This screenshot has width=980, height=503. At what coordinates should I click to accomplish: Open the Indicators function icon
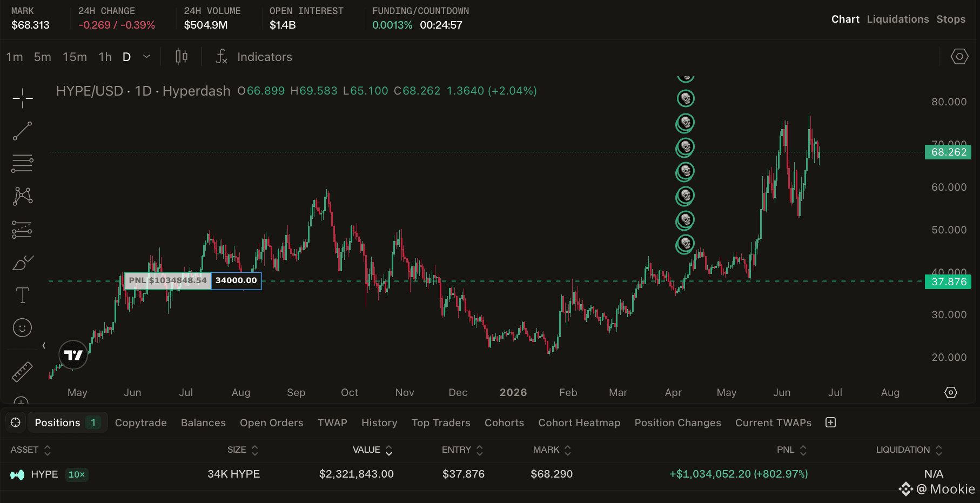(x=221, y=57)
